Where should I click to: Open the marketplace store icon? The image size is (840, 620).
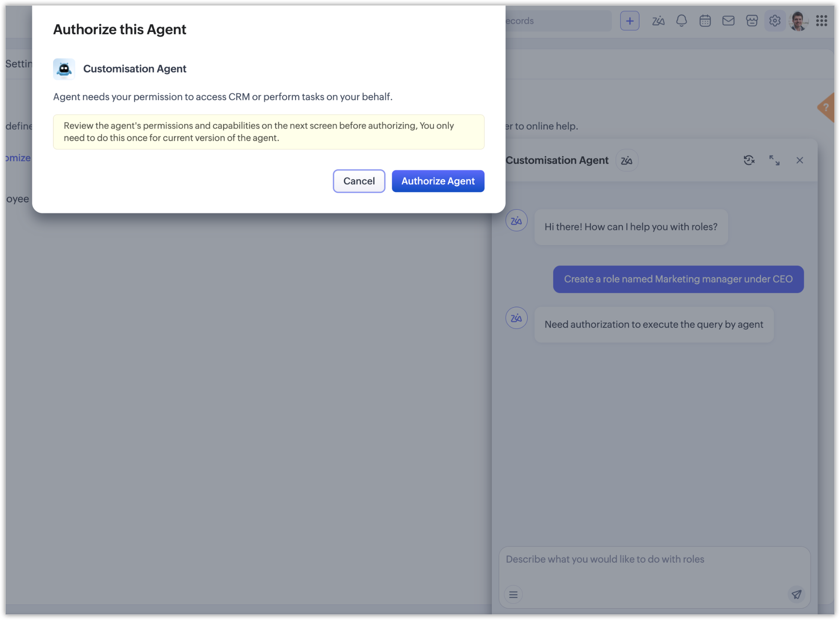pyautogui.click(x=752, y=20)
